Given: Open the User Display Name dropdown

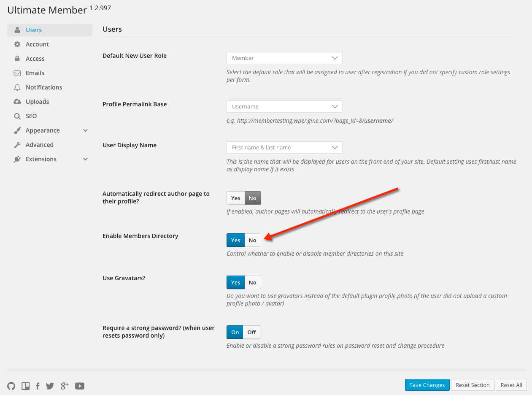Looking at the screenshot, I should coord(284,147).
